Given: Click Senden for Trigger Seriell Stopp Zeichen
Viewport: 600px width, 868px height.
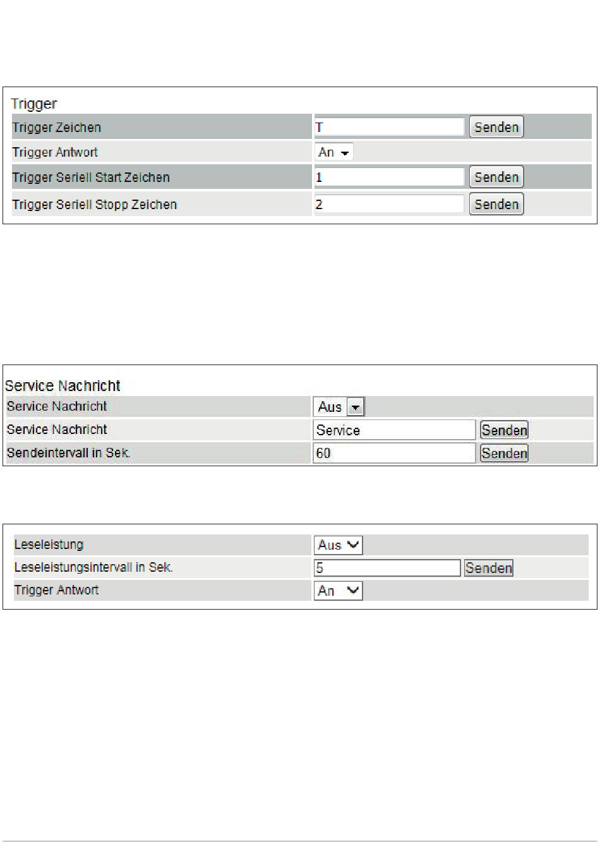Looking at the screenshot, I should (x=496, y=204).
